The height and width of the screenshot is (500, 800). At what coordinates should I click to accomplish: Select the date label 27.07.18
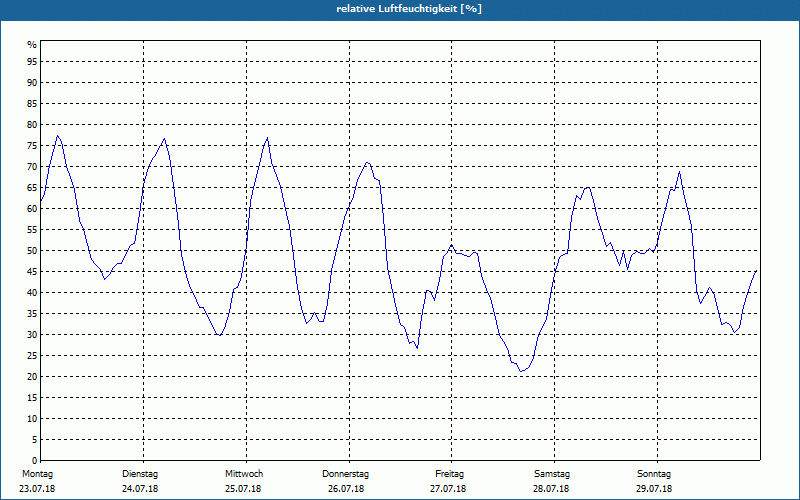(x=448, y=489)
